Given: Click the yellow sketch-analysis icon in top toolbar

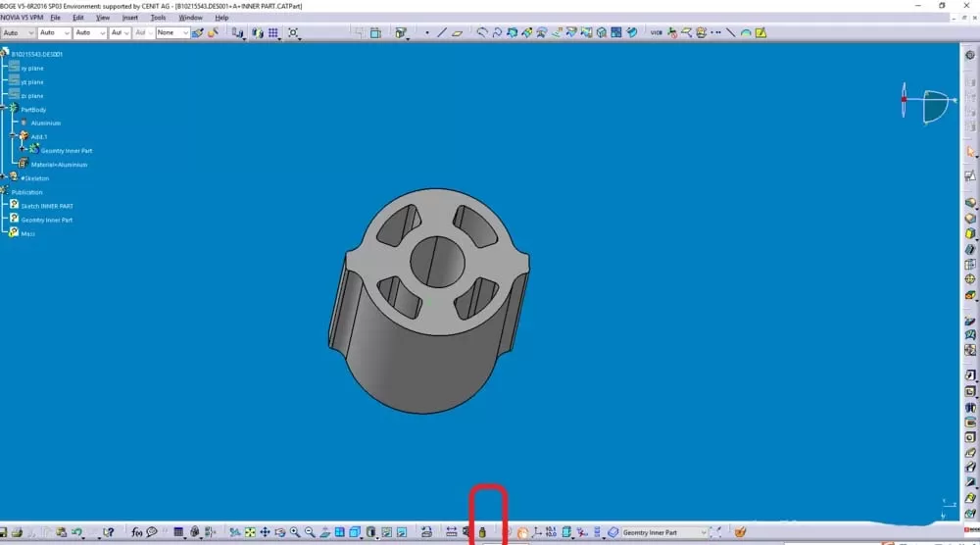Looking at the screenshot, I should (760, 33).
